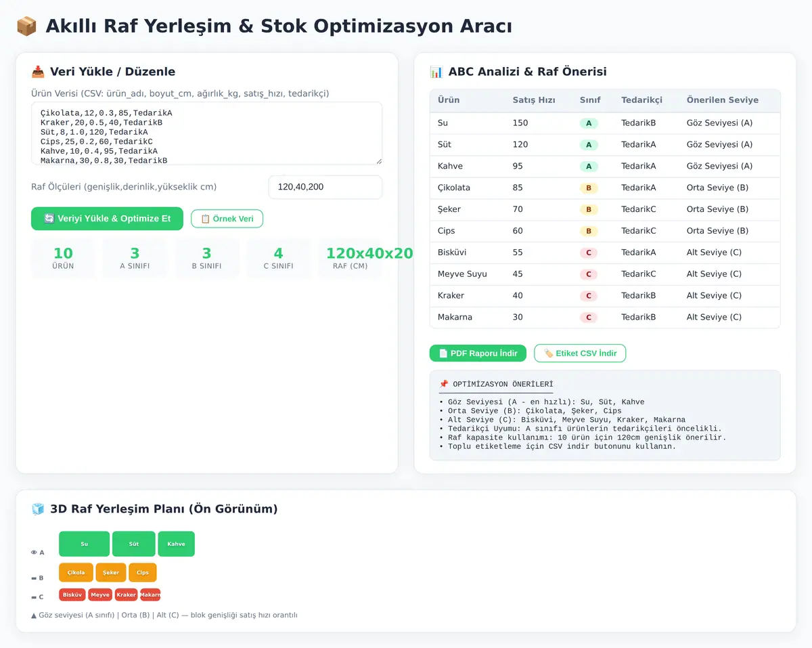The width and height of the screenshot is (812, 648).
Task: Select the orange Çikola block
Action: (x=76, y=572)
